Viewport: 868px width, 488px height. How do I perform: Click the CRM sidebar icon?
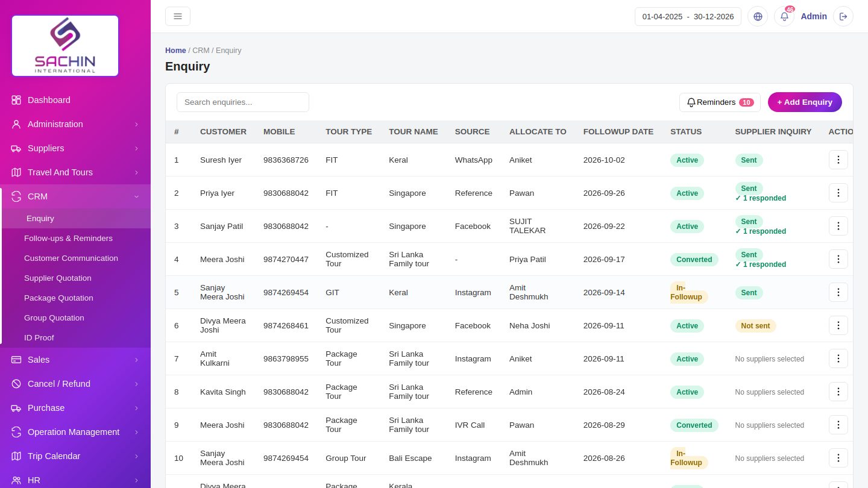pyautogui.click(x=16, y=196)
